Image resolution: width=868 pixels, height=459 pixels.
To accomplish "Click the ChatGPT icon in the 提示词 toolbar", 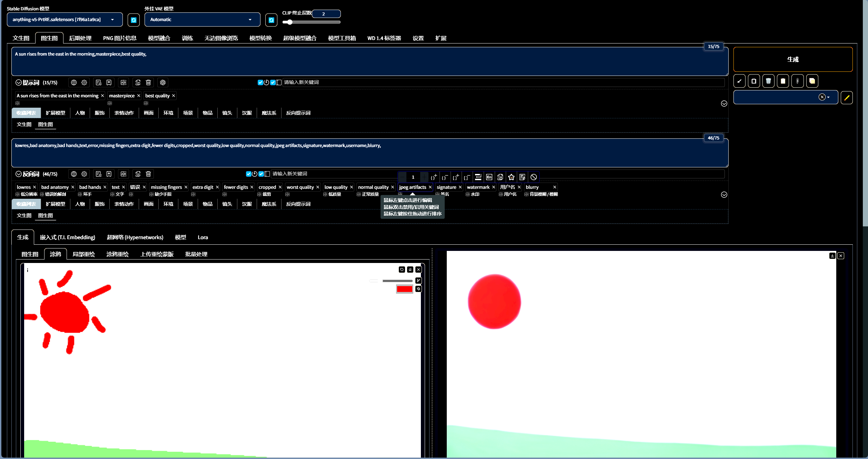I will coord(163,82).
